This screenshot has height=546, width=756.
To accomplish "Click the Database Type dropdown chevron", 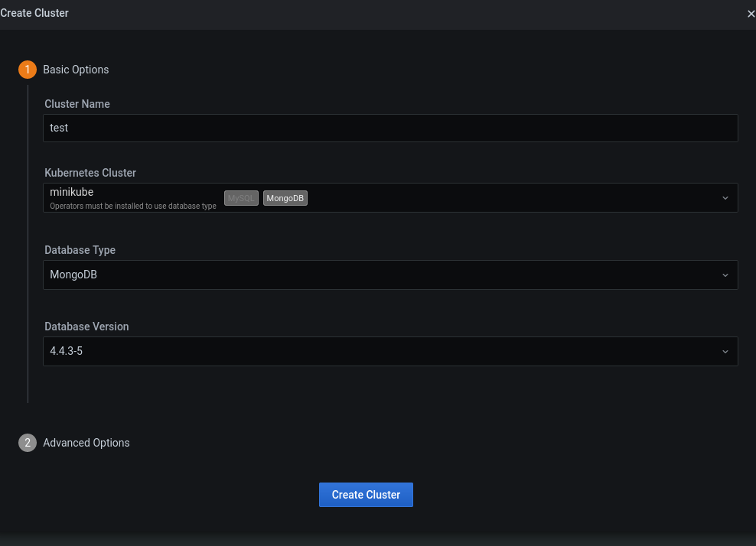I will [725, 275].
